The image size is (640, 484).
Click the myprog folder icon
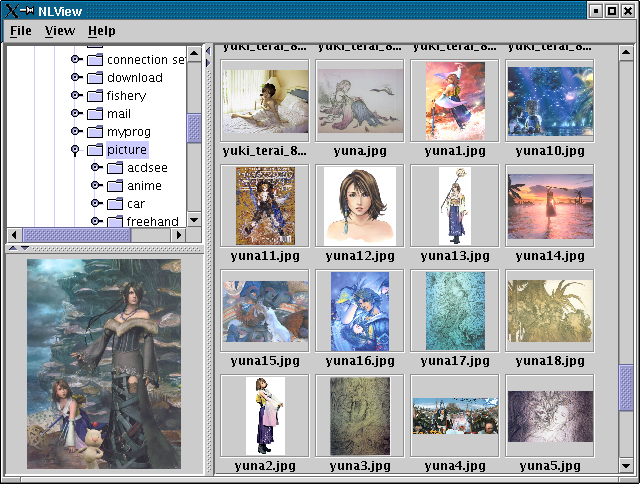[x=95, y=132]
